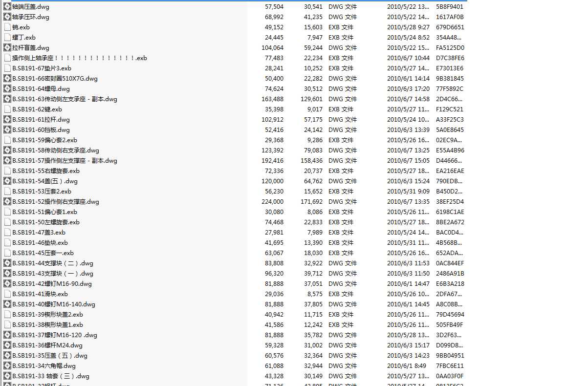Click the DWG icon beside B.SB191-44支撑块（二）.dwg
This screenshot has height=386, width=588.
[7, 263]
